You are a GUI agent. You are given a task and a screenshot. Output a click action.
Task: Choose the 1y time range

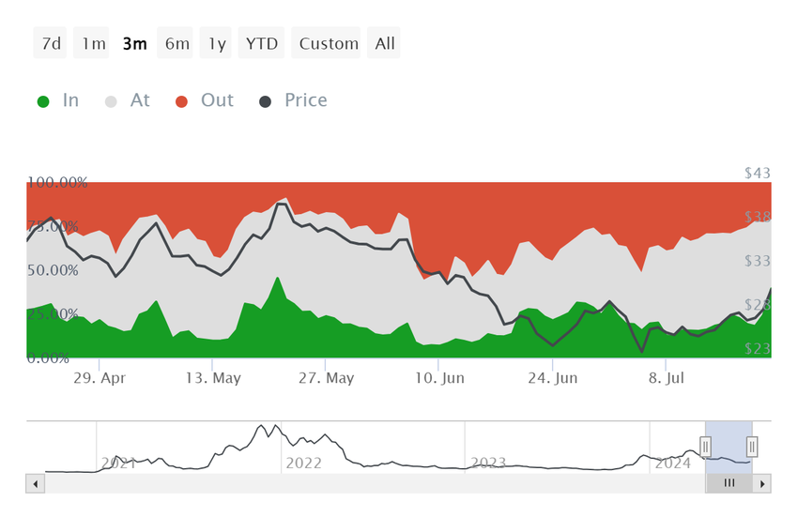click(217, 43)
